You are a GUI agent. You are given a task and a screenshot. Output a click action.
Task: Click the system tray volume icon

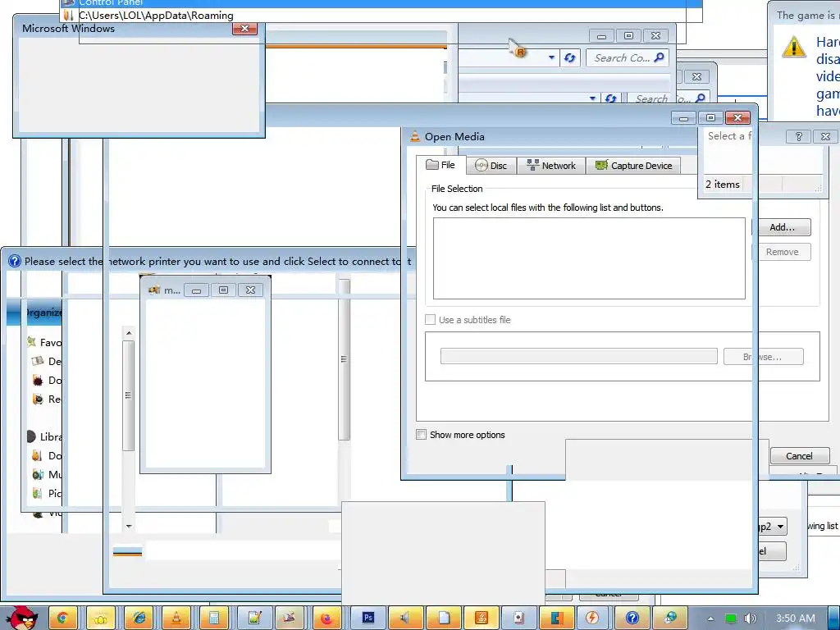(x=750, y=619)
